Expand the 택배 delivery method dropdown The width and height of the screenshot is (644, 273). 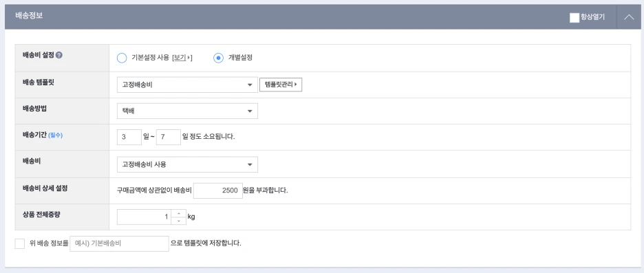(x=187, y=111)
